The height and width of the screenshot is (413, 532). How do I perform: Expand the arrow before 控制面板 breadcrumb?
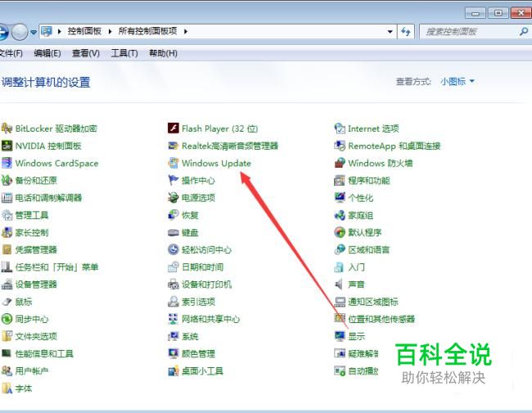(x=60, y=32)
